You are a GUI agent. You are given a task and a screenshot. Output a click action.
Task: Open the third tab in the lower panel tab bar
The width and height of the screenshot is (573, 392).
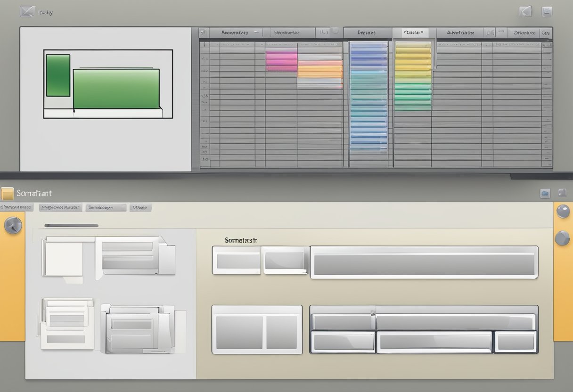(x=106, y=207)
